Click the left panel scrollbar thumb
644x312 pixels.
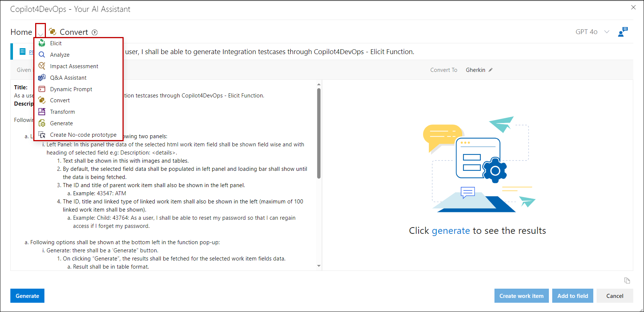point(319,133)
